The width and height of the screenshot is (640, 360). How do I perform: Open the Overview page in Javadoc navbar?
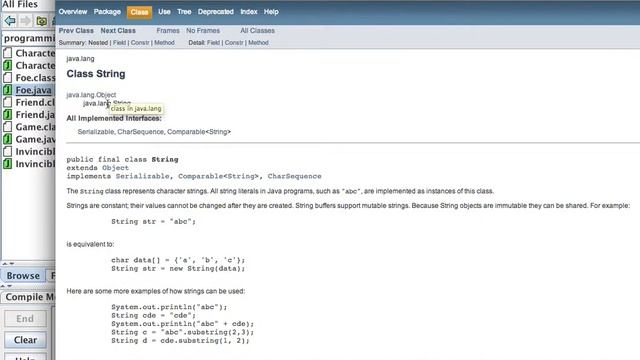pos(73,12)
